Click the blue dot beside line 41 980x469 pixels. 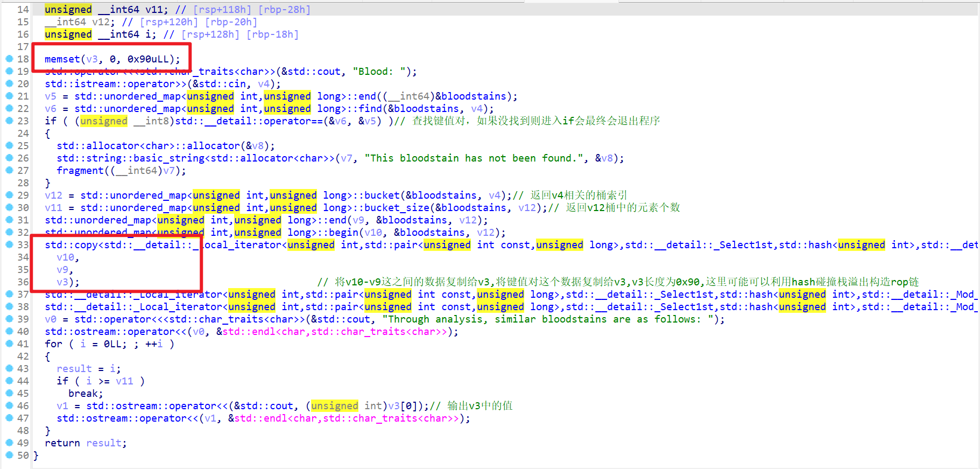pyautogui.click(x=9, y=344)
